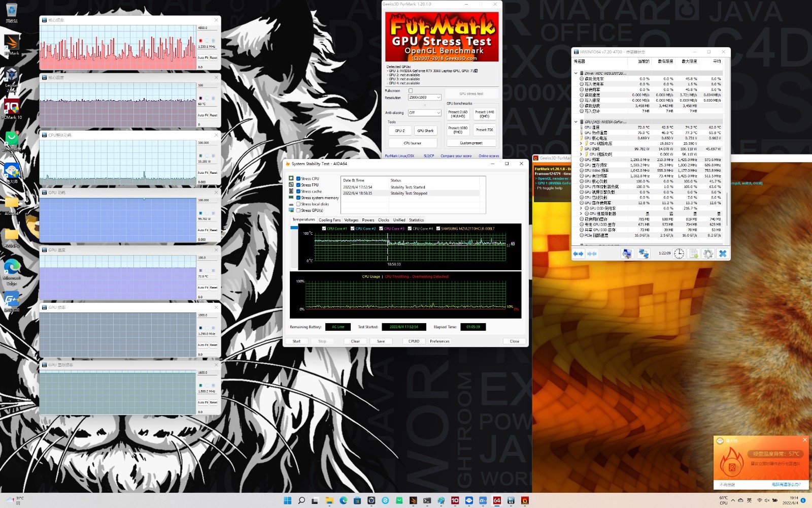
Task: Click the taskbar volume icon
Action: click(x=767, y=500)
